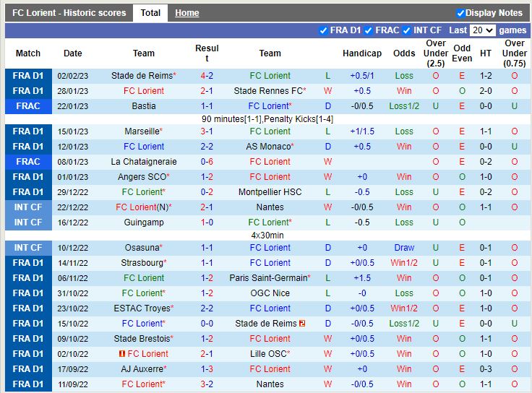532x393 pixels.
Task: Uncheck the Display Notes checkbox
Action: 460,13
